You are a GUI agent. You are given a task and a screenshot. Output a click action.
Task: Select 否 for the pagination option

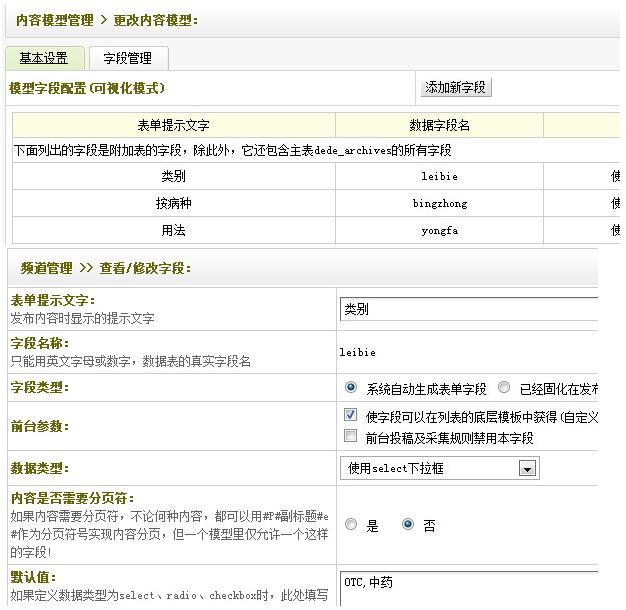(x=408, y=525)
